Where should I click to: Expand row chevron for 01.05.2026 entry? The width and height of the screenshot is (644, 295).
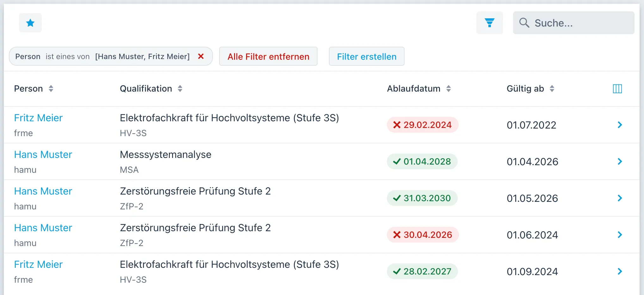pos(620,198)
